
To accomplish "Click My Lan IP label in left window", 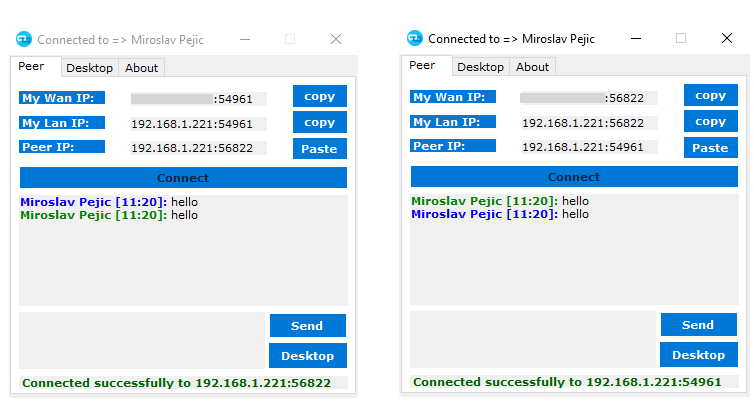I will [x=62, y=123].
